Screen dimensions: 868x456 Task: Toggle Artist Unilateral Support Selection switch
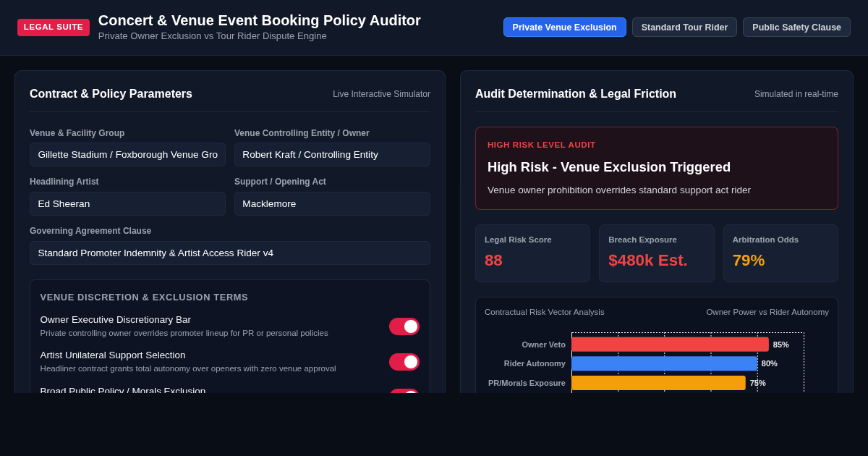[x=404, y=362]
